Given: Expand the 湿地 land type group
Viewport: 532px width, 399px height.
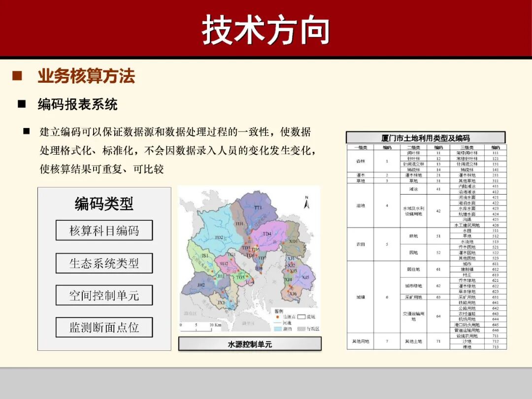Looking at the screenshot, I should (361, 204).
